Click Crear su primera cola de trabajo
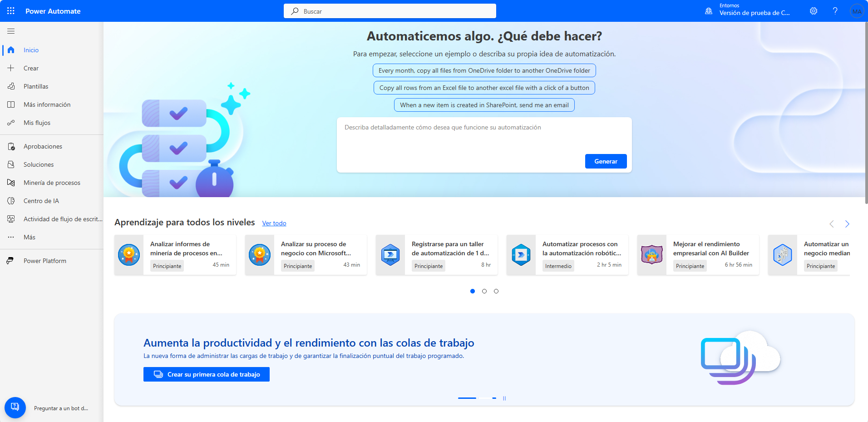Viewport: 868px width, 422px height. [x=207, y=374]
